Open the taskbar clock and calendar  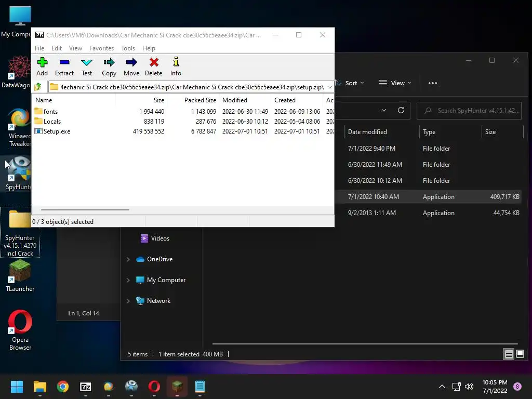click(495, 387)
